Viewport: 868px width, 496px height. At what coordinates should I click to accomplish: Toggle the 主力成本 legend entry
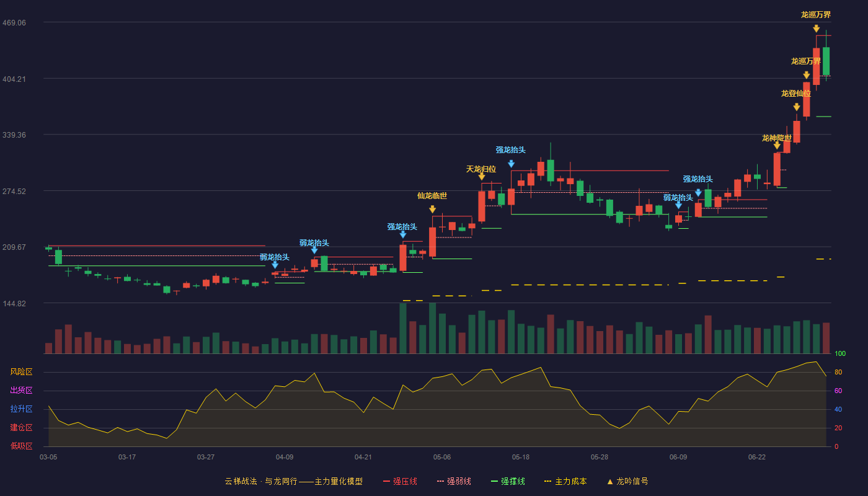(565, 481)
